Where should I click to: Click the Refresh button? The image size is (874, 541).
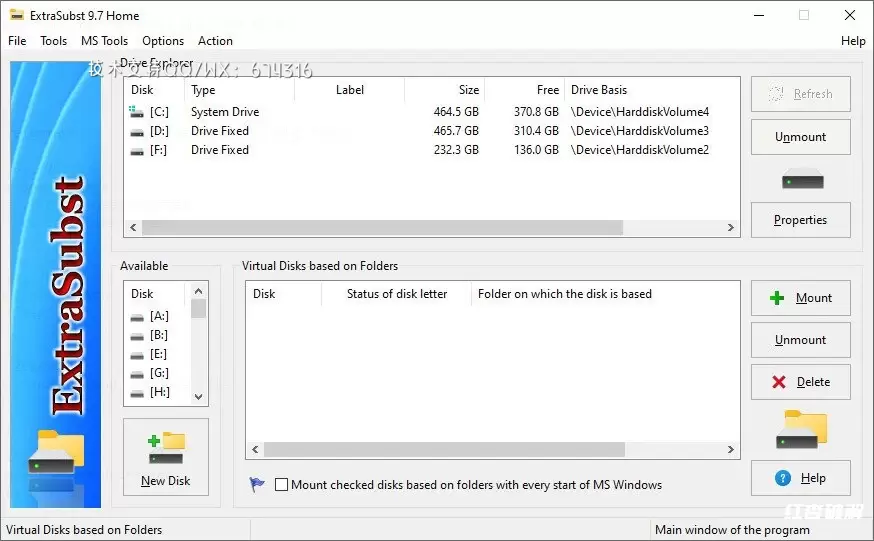coord(800,94)
